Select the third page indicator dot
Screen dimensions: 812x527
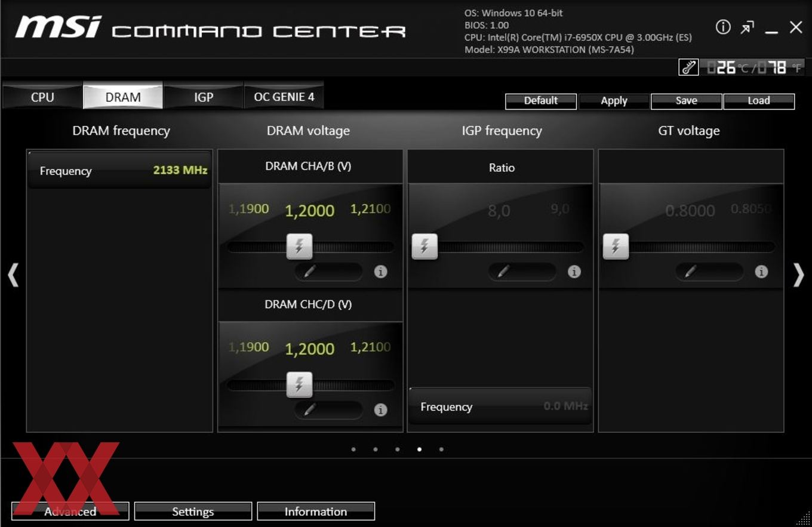point(398,449)
